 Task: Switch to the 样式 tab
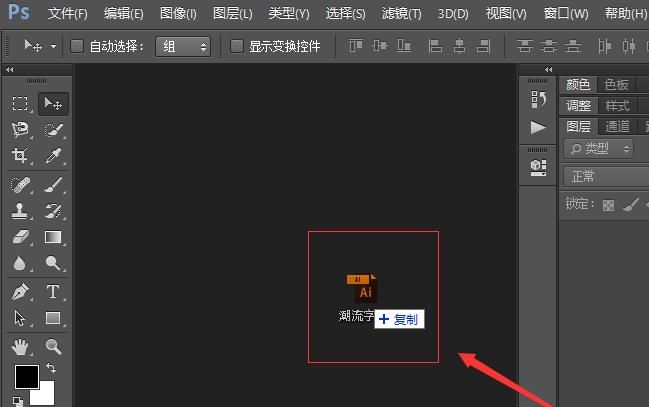(617, 106)
